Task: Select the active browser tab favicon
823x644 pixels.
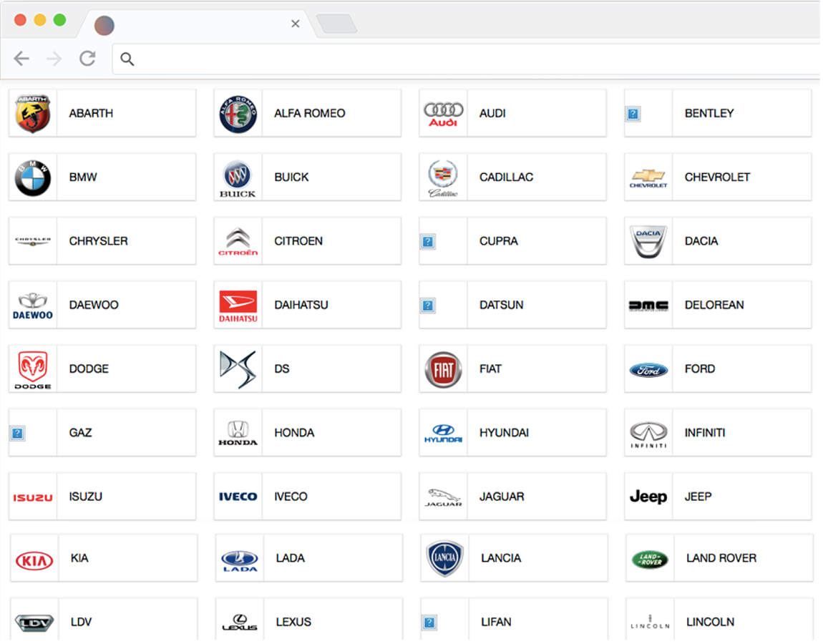Action: pos(104,25)
